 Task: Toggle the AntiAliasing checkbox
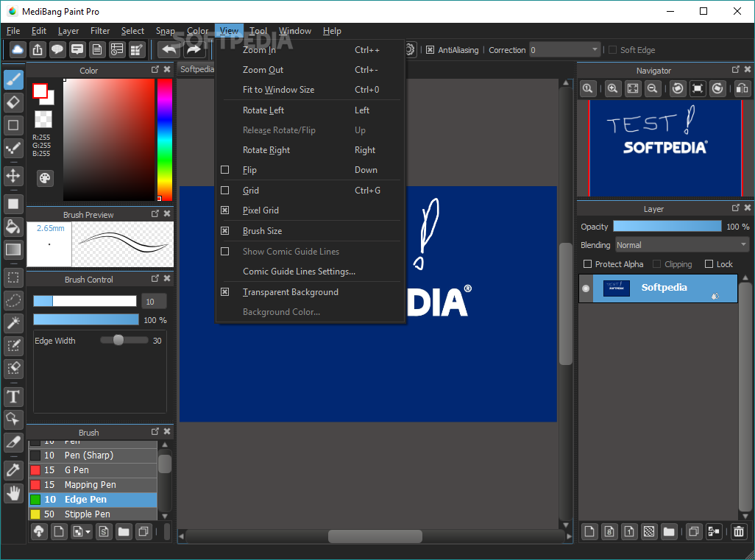click(430, 49)
